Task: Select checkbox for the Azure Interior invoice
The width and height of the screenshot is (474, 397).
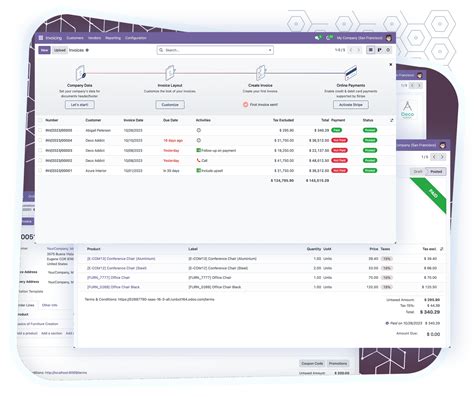Action: pyautogui.click(x=40, y=170)
